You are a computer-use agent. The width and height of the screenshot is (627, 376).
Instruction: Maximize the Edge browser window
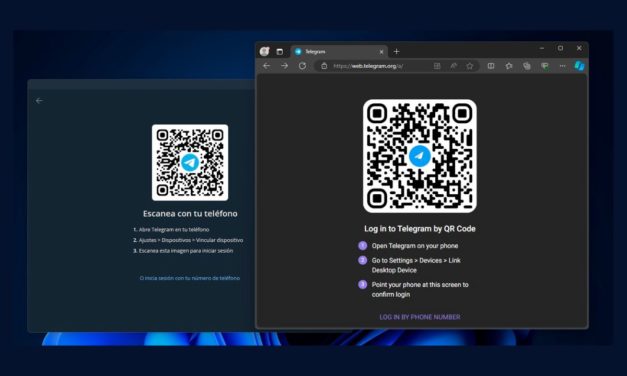[561, 48]
